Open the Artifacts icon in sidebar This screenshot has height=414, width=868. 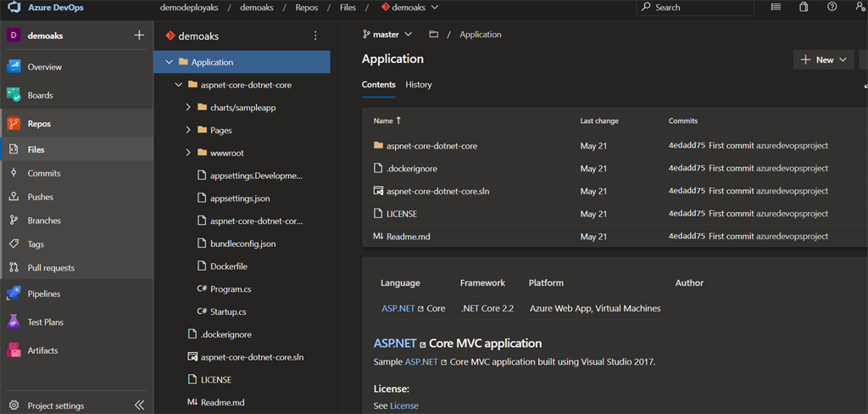(x=14, y=350)
